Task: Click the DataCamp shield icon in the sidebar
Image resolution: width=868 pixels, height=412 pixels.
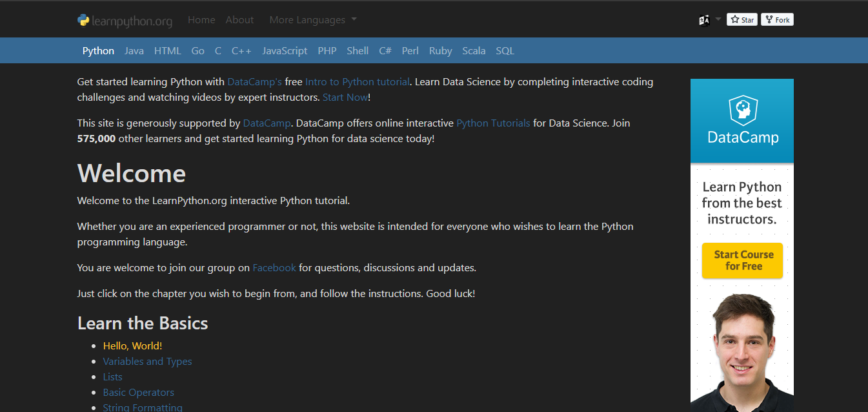Action: click(742, 110)
